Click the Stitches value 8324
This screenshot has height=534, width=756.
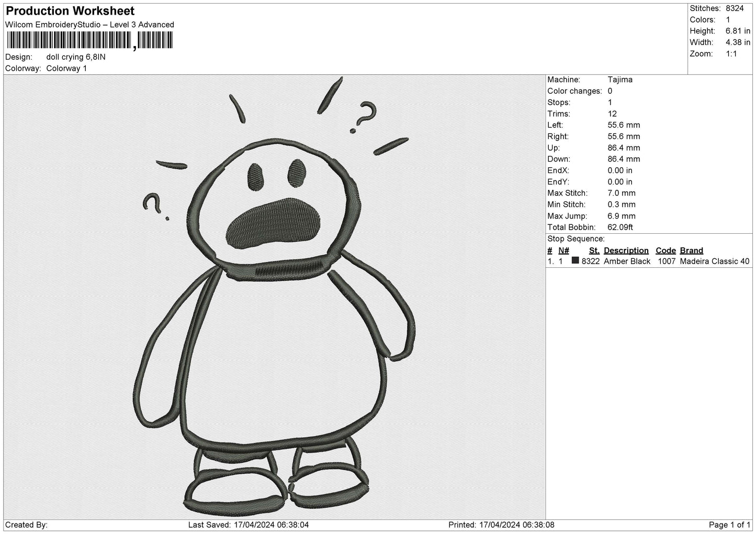click(735, 8)
